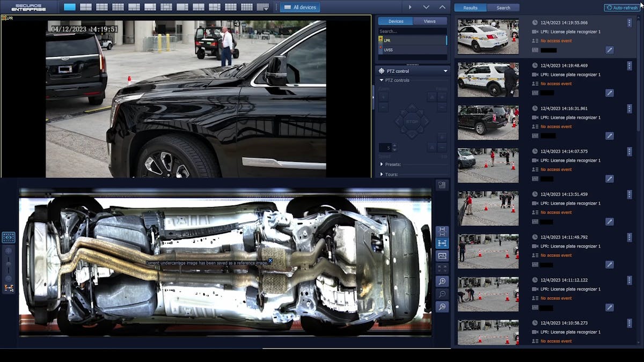Expand the Tours section

coord(382,174)
